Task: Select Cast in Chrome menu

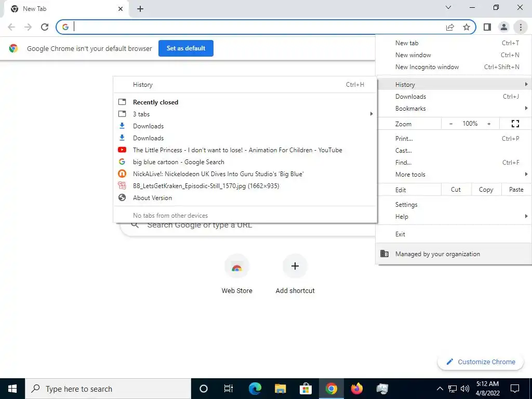Action: 454,151
